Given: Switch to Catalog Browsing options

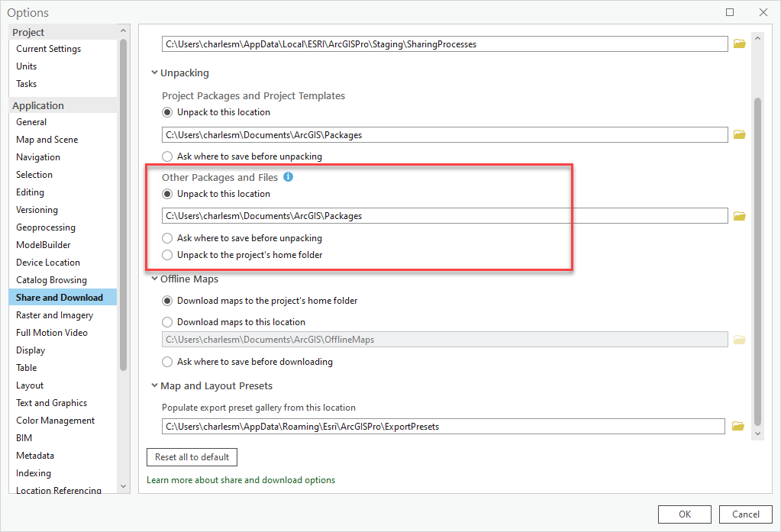Looking at the screenshot, I should click(x=51, y=280).
